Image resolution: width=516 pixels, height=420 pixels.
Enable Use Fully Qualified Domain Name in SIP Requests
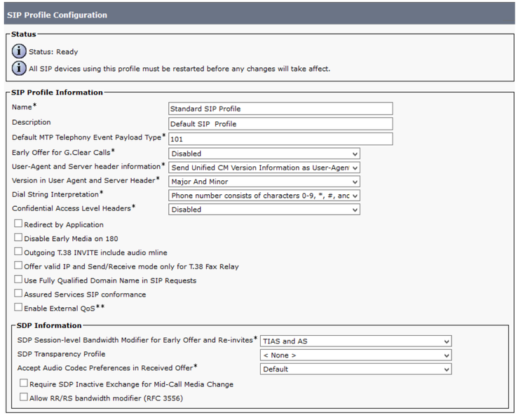pos(18,280)
